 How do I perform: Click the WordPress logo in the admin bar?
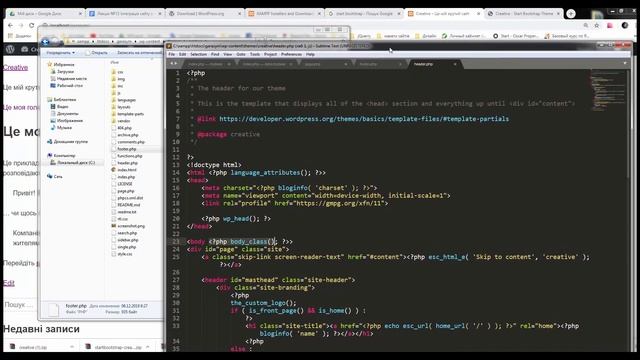point(10,49)
